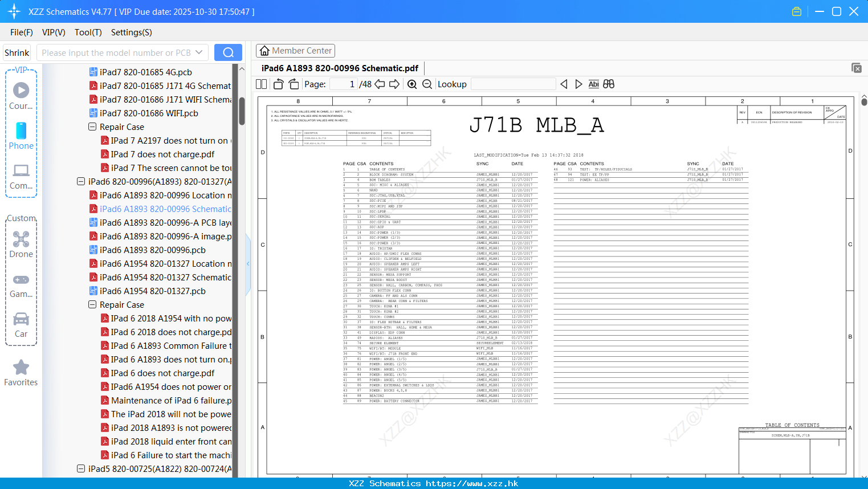
Task: Open iPad 6 A1893 Common Failure
Action: pyautogui.click(x=166, y=345)
